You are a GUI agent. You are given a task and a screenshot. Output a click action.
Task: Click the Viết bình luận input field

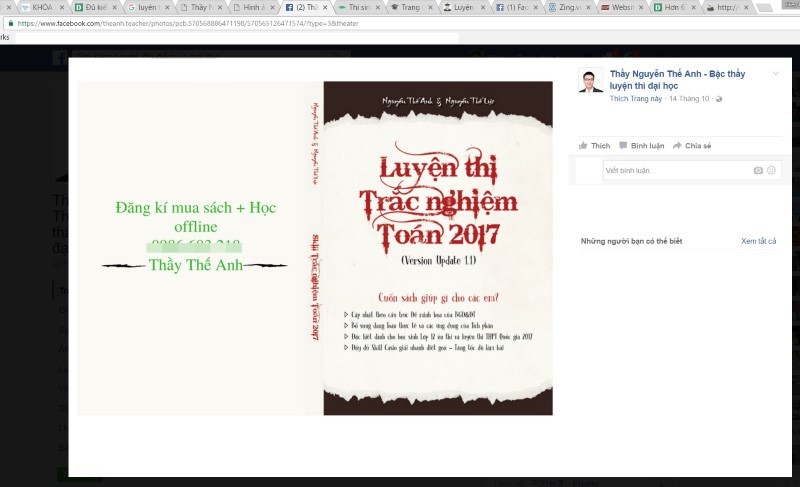(675, 171)
